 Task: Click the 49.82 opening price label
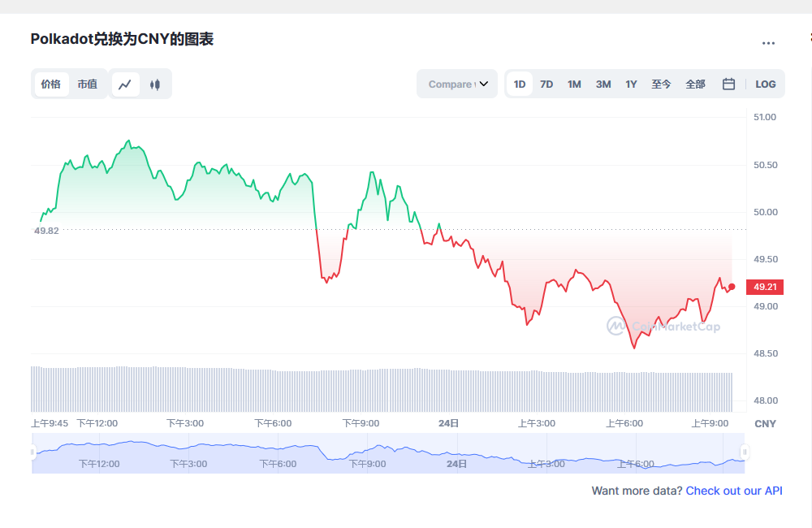(46, 231)
